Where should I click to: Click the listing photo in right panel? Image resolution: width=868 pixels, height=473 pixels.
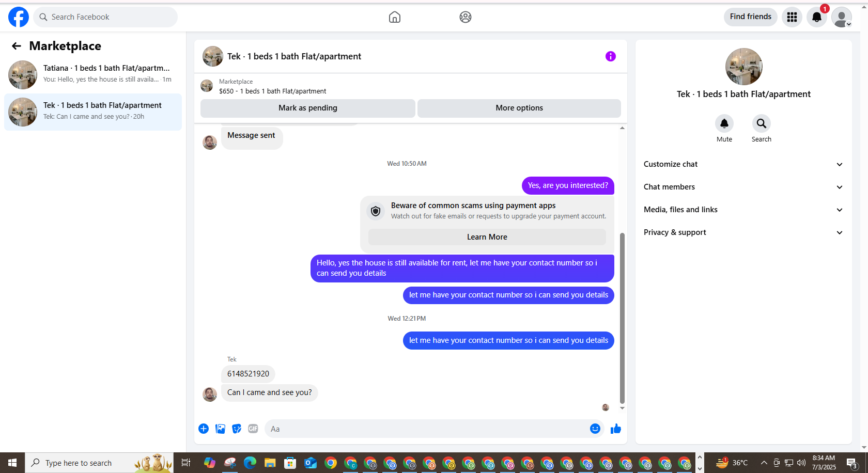point(744,67)
